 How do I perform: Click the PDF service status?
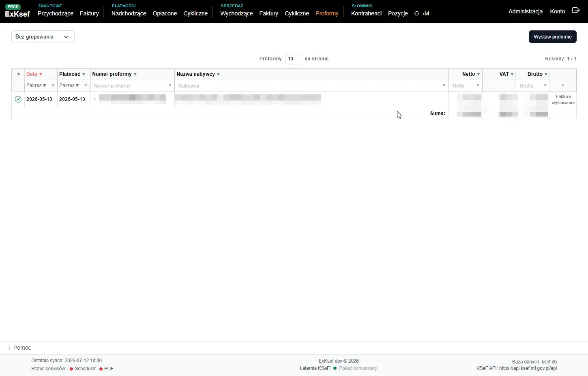coord(106,369)
